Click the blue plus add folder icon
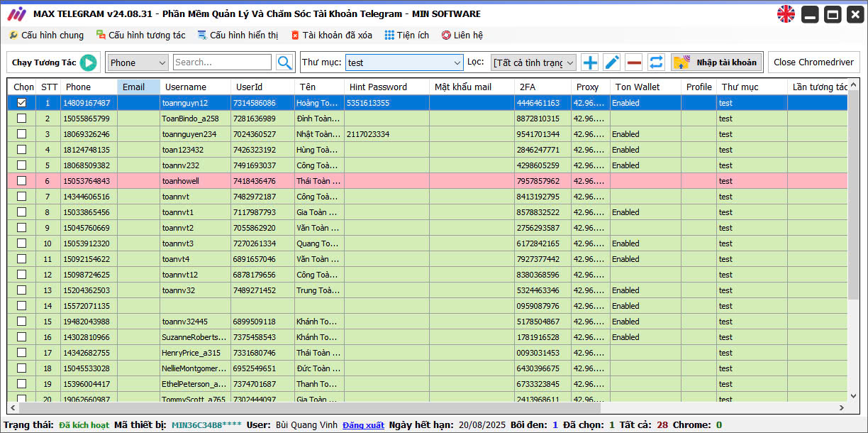868x433 pixels. [x=589, y=62]
